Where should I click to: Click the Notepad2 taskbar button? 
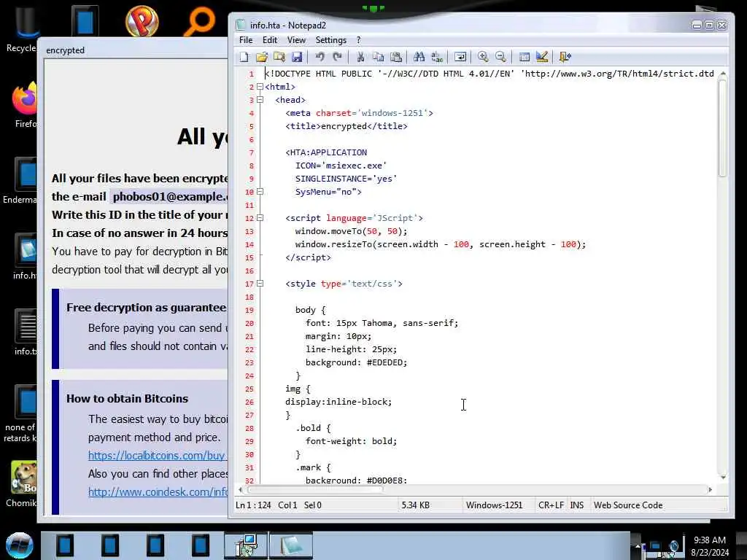(292, 545)
